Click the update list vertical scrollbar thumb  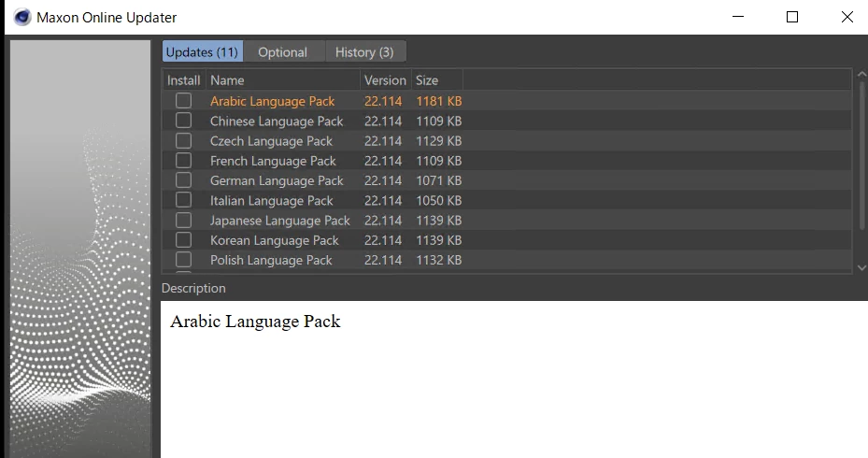(861, 155)
